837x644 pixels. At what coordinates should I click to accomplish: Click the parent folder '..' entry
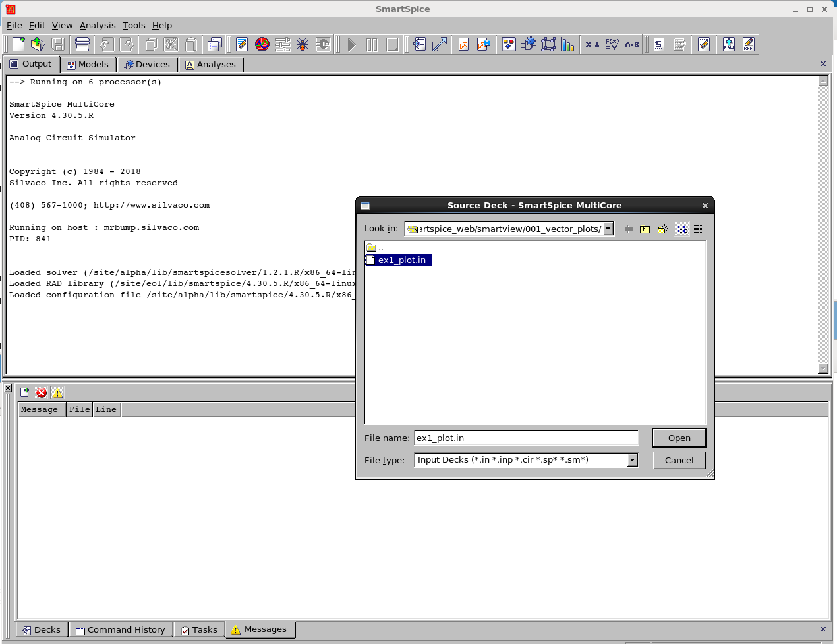tap(375, 248)
